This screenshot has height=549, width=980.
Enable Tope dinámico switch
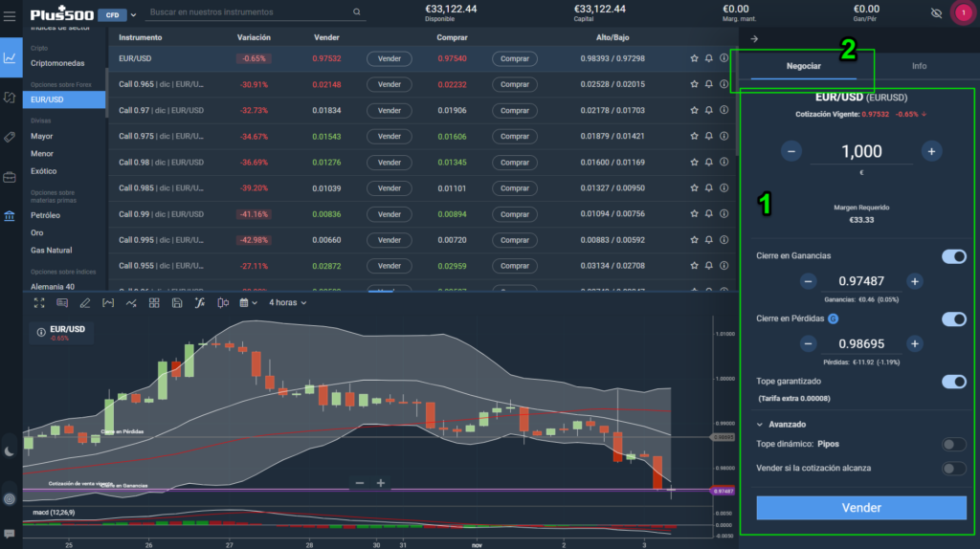(954, 445)
